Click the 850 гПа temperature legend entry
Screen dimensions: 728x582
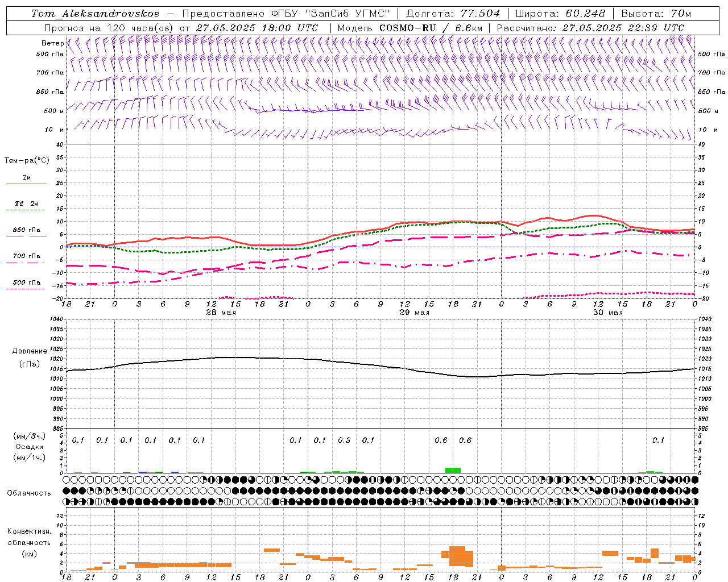(26, 230)
